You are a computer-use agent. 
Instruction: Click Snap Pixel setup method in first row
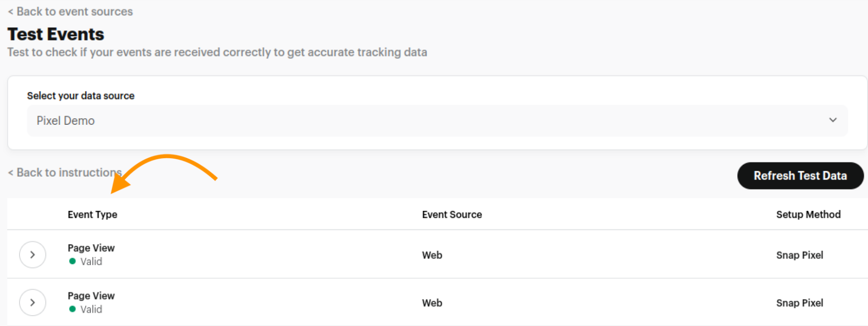point(799,255)
